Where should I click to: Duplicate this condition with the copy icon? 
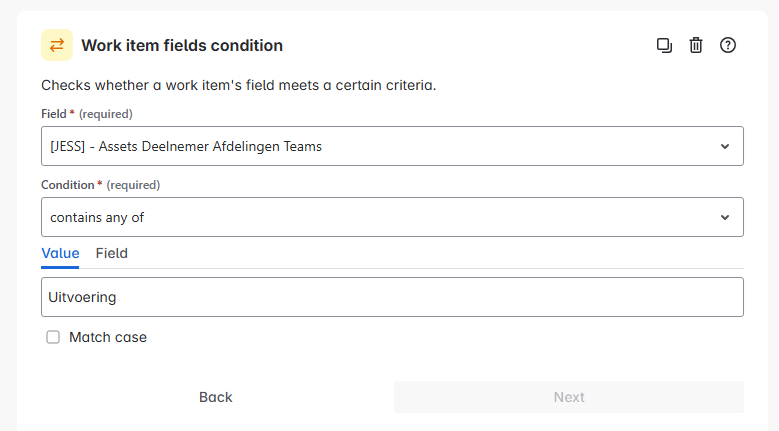tap(664, 45)
